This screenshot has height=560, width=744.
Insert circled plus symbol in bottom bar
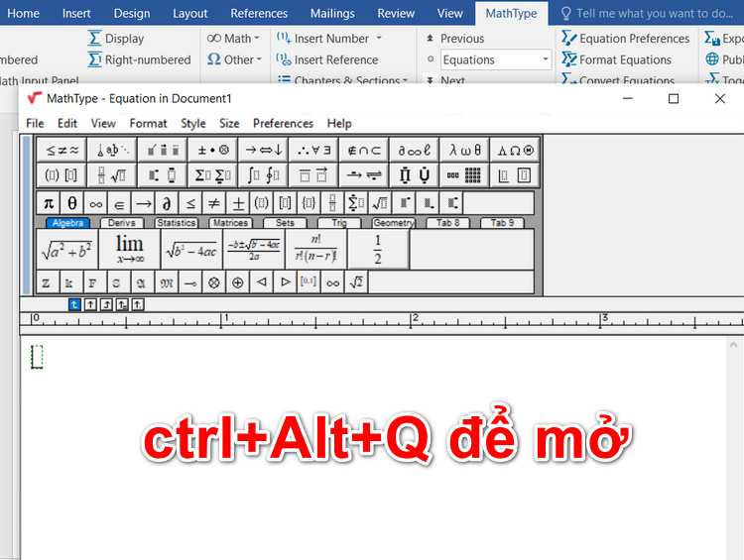[238, 282]
